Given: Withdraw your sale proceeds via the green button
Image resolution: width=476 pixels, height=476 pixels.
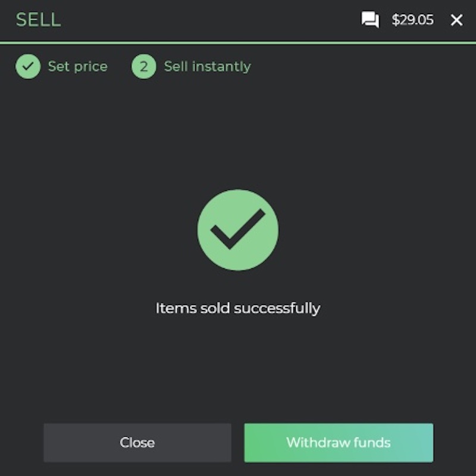Looking at the screenshot, I should [339, 443].
